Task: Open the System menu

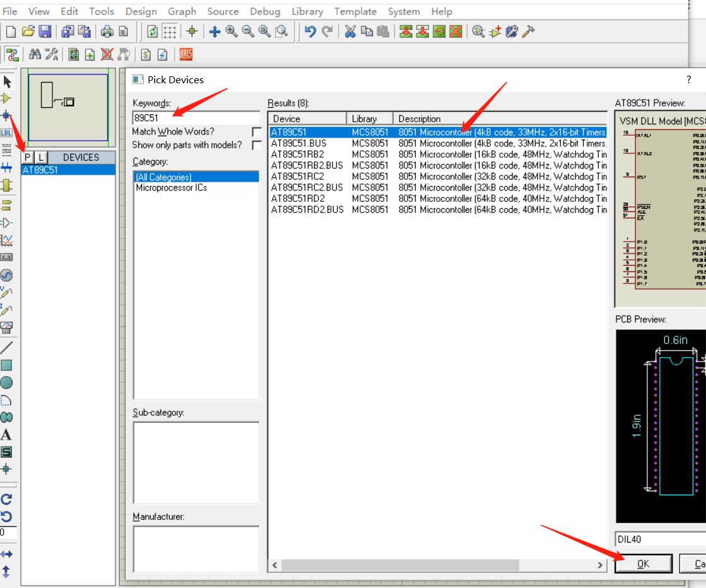Action: (x=404, y=11)
